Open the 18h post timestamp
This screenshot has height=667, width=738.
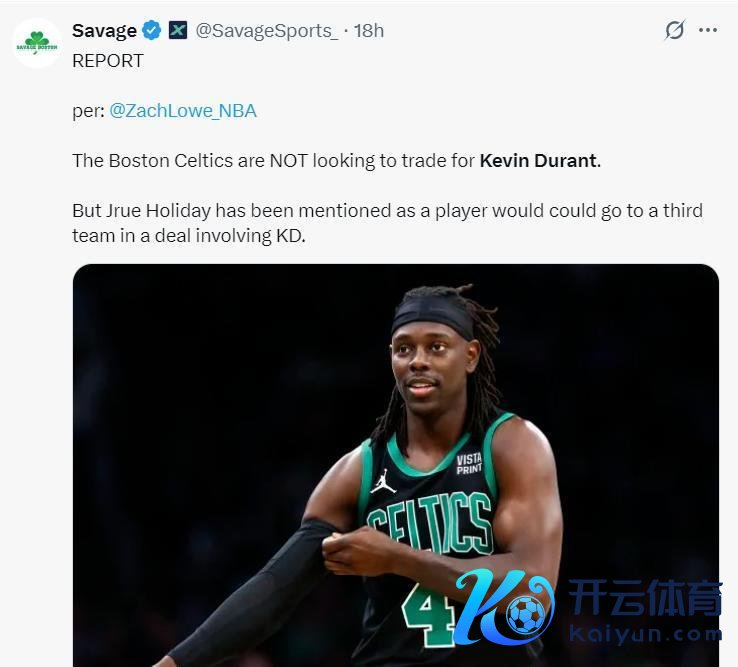click(369, 31)
